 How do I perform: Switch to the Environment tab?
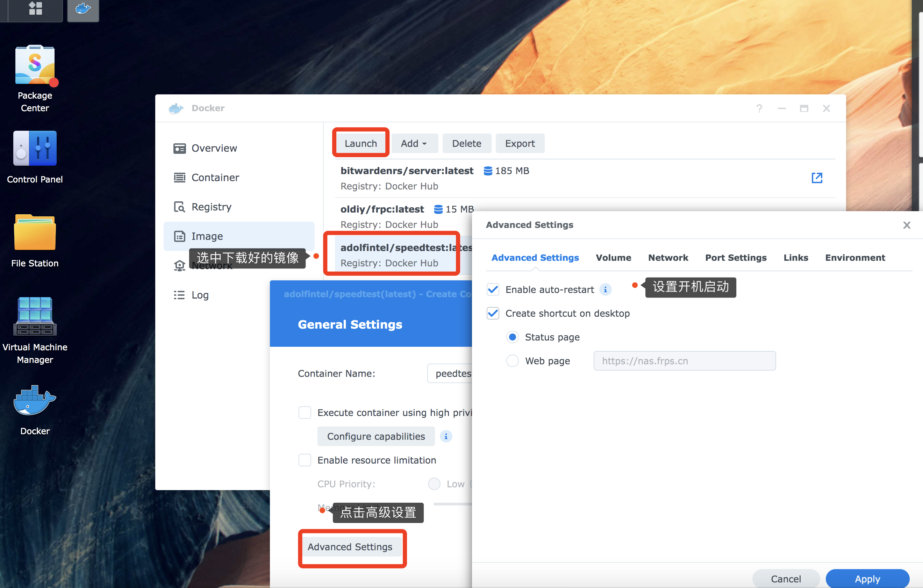coord(855,258)
